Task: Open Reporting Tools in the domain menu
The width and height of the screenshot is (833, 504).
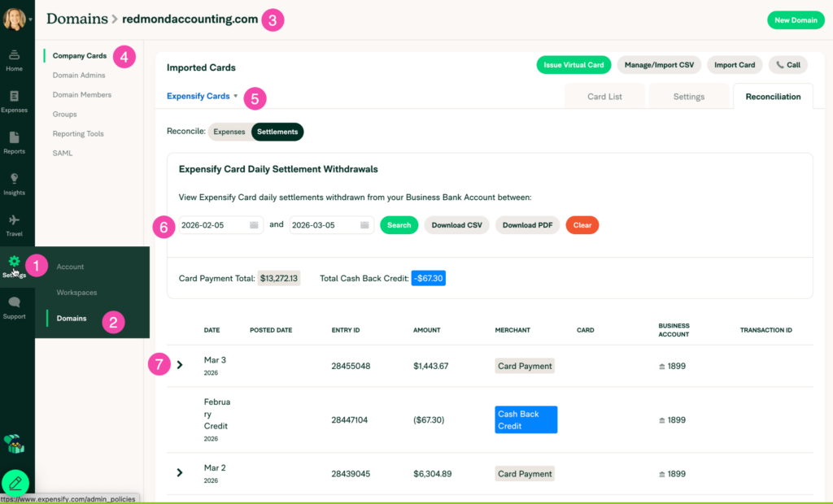Action: [x=78, y=134]
